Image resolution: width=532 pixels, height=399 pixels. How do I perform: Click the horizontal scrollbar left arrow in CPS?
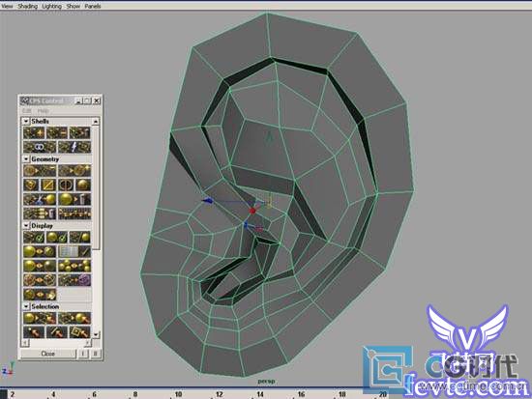24,343
